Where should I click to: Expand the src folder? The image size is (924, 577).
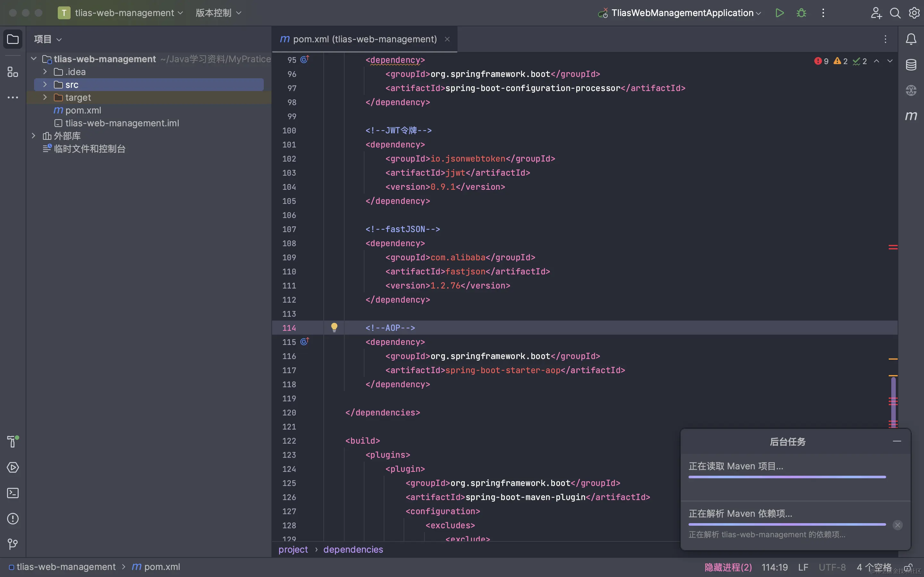(x=45, y=84)
